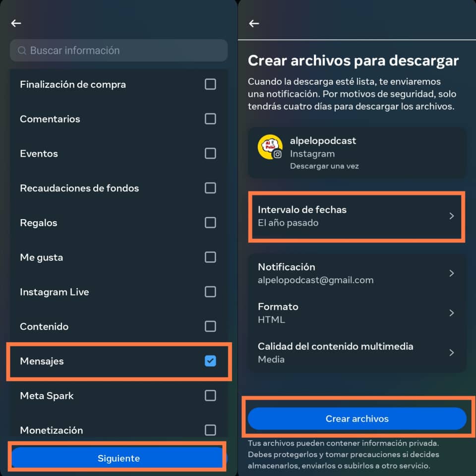This screenshot has width=476, height=476.
Task: Expand Calidad del contenido multimedia chevron
Action: pos(452,353)
